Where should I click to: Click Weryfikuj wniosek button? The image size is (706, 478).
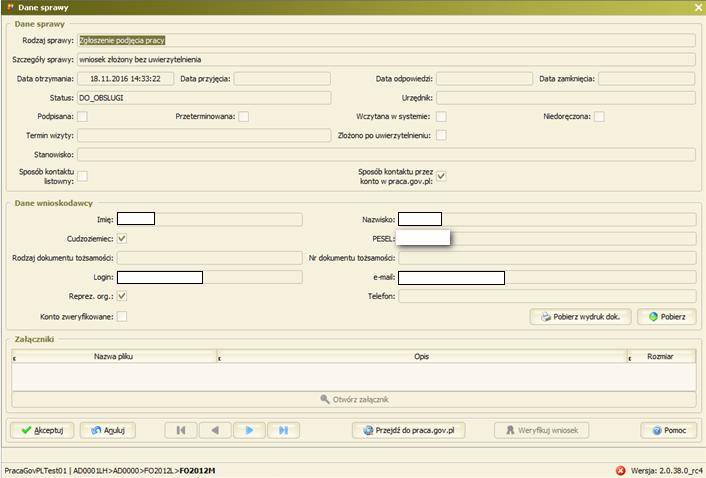coord(542,430)
